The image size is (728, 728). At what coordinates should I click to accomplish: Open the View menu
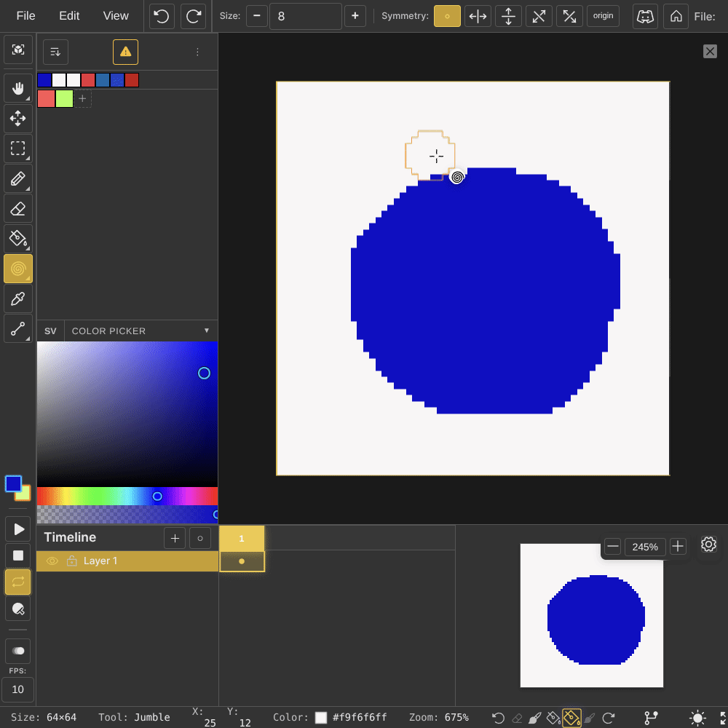[x=116, y=16]
